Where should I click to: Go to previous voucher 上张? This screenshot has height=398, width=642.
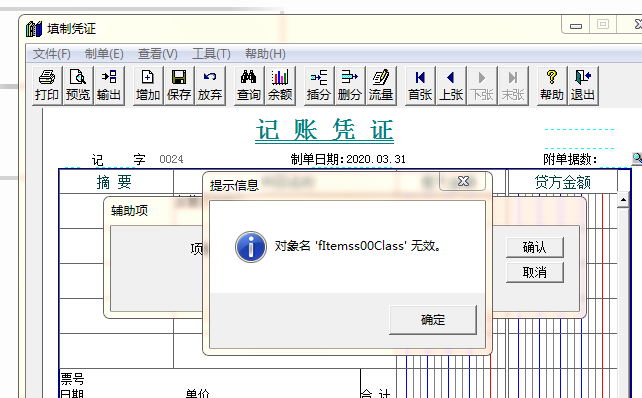[x=451, y=86]
